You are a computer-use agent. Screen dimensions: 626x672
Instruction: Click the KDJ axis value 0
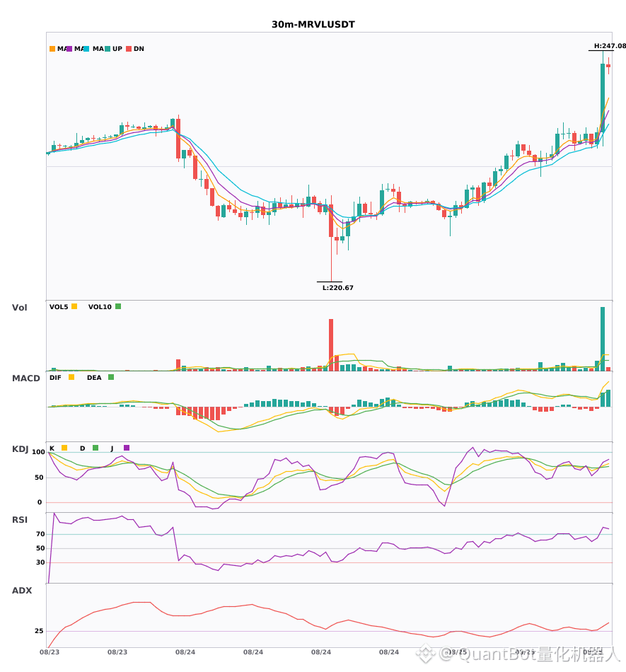coord(40,502)
